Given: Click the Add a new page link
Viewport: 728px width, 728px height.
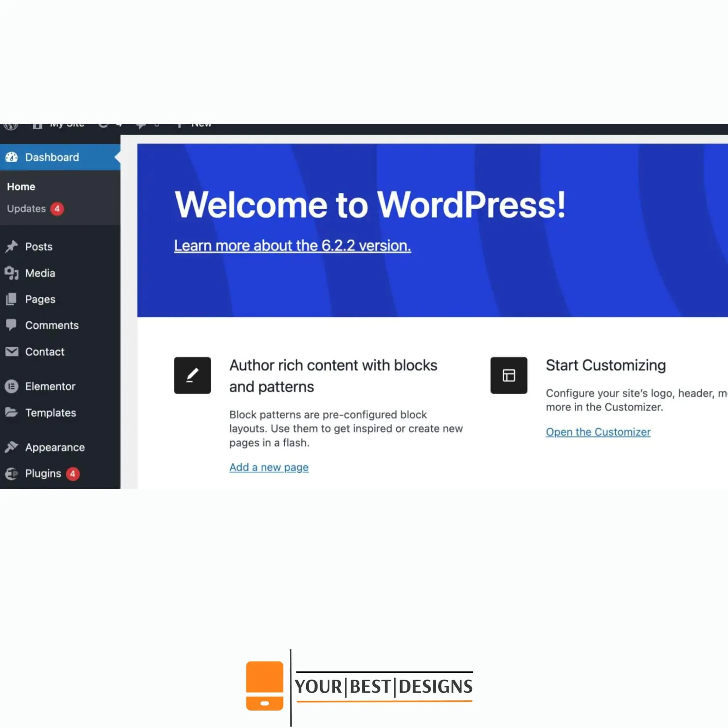Looking at the screenshot, I should tap(269, 467).
